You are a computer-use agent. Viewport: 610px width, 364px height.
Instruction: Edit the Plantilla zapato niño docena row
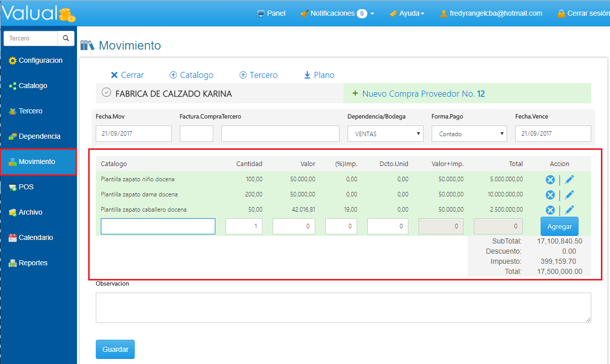[569, 180]
